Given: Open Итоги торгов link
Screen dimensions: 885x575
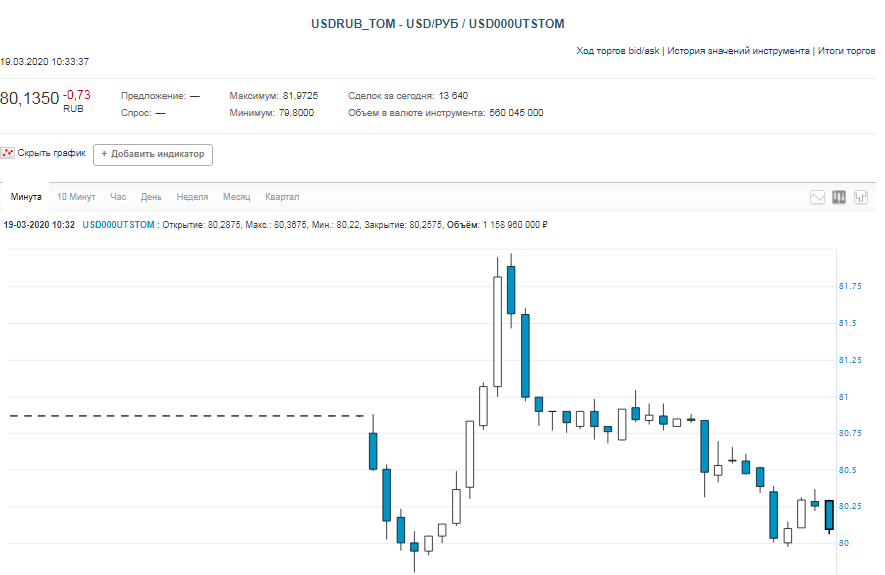Looking at the screenshot, I should point(846,51).
